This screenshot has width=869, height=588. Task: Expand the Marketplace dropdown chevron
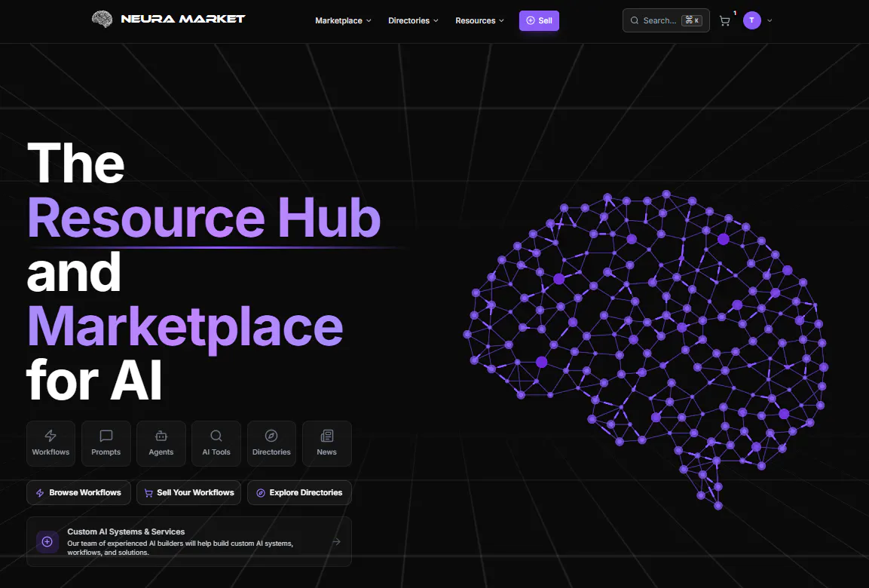click(x=369, y=20)
